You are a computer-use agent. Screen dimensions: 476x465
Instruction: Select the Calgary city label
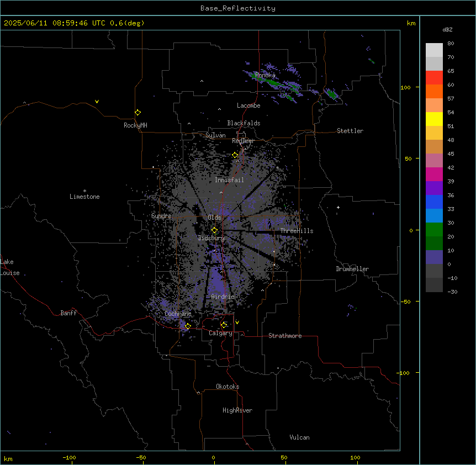220,333
